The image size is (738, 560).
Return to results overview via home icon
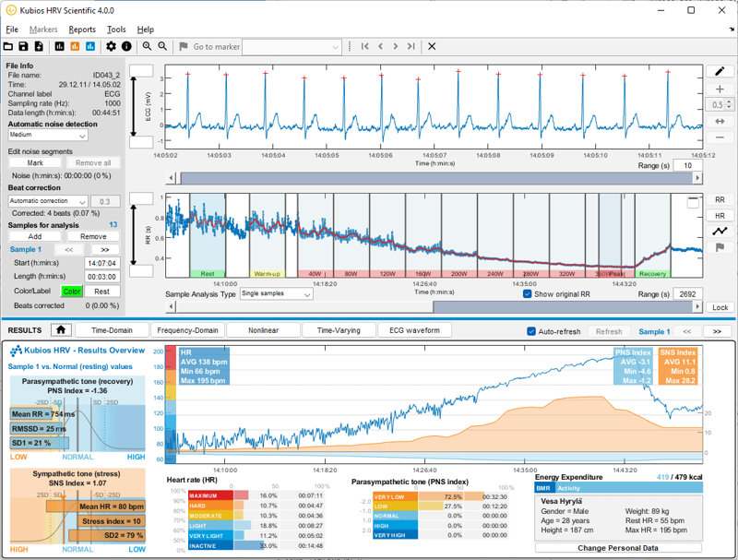click(x=61, y=330)
